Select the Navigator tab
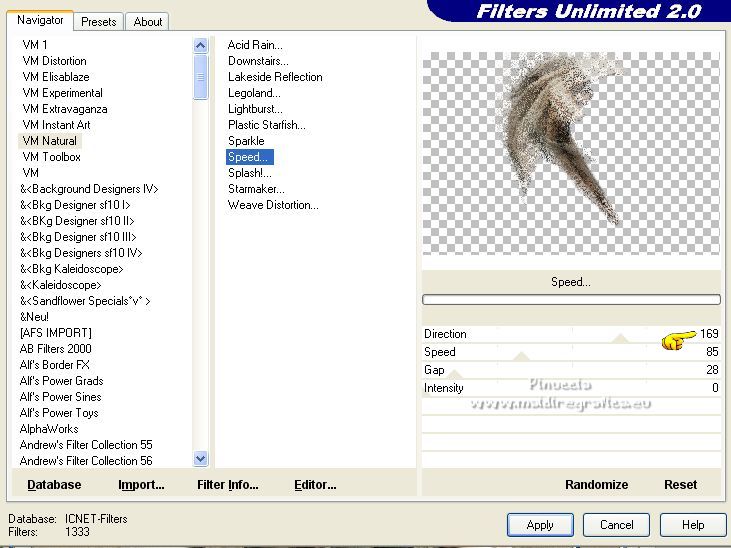 click(x=40, y=20)
